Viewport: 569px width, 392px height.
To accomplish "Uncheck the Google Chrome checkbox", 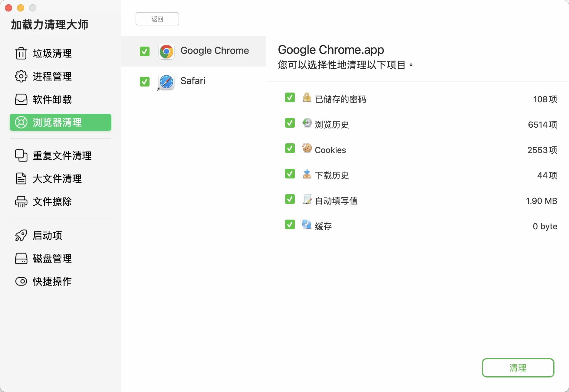I will coord(144,51).
